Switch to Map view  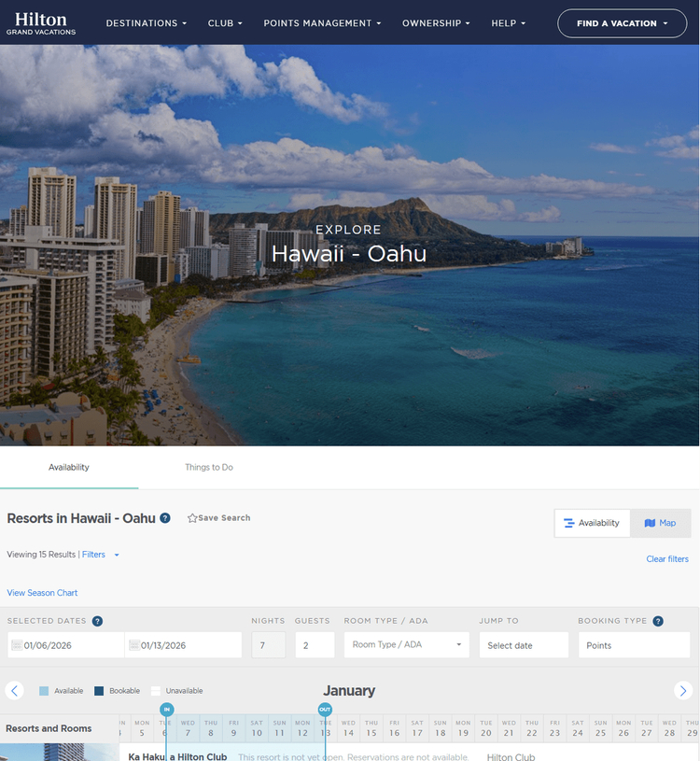click(660, 523)
